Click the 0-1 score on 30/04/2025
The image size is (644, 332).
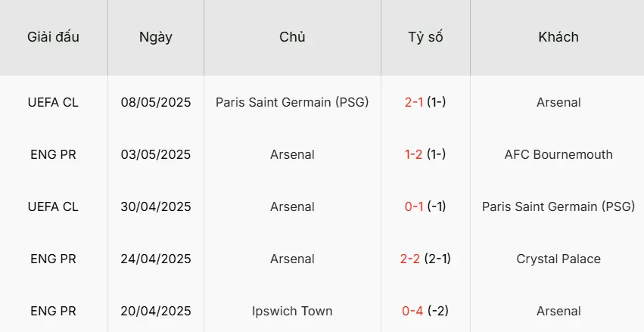[414, 206]
